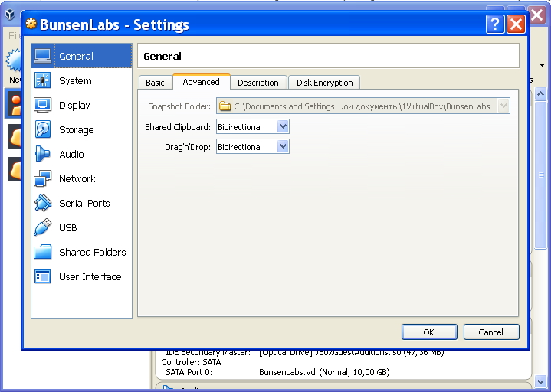
Task: Click the New machine starburst icon behind dialog
Action: pos(13,60)
